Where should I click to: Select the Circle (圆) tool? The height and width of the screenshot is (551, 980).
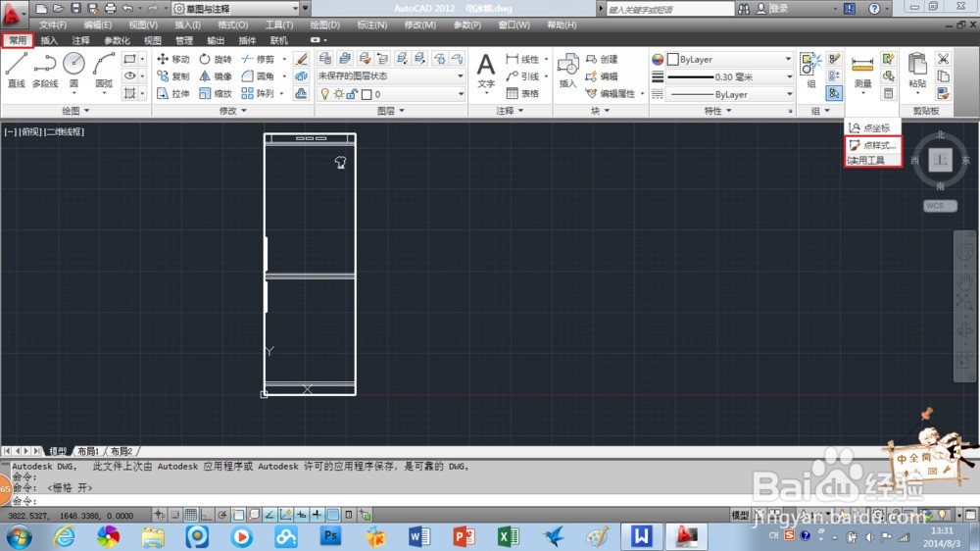pyautogui.click(x=73, y=70)
